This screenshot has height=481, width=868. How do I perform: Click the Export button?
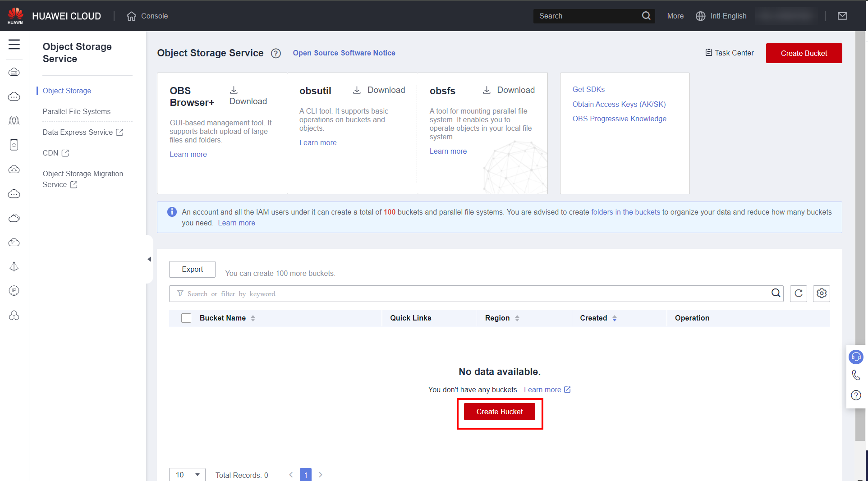coord(192,269)
